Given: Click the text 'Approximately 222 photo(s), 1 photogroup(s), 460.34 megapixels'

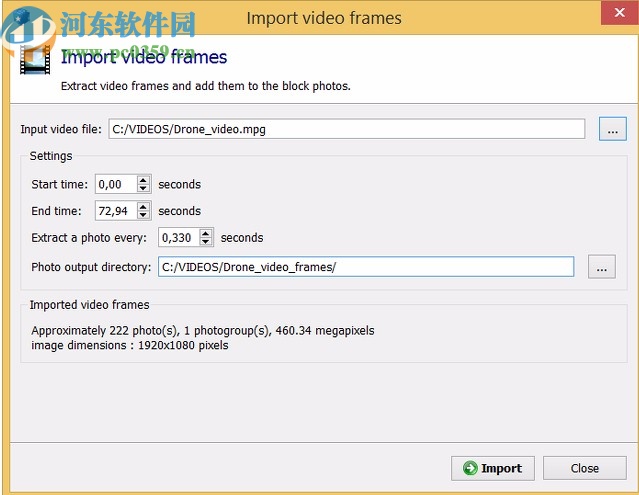Looking at the screenshot, I should tap(203, 330).
